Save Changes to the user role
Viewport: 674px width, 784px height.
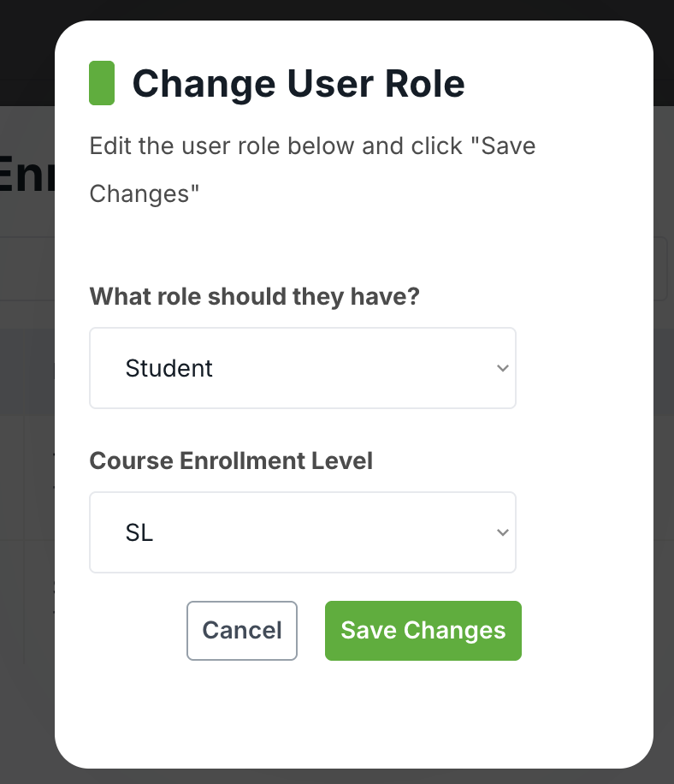click(x=423, y=631)
